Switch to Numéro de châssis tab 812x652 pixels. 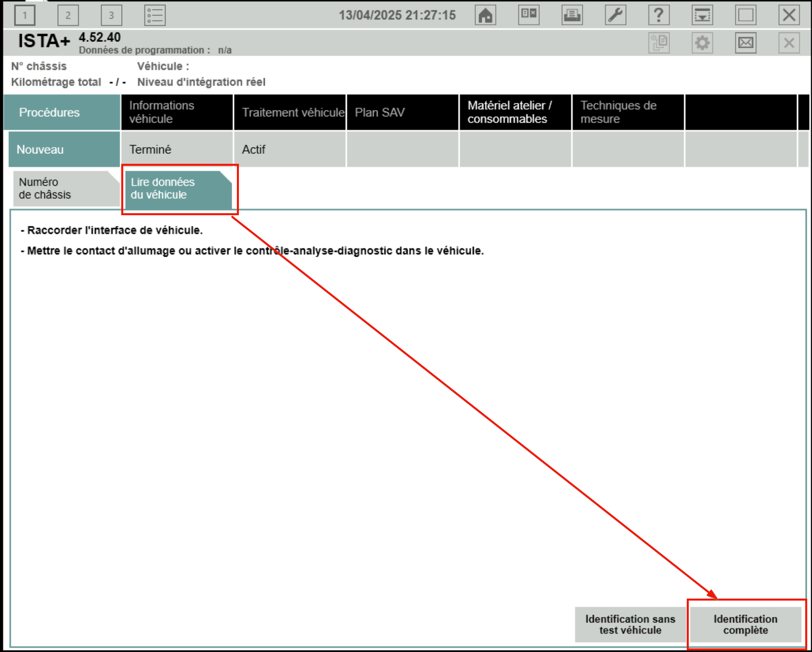[x=66, y=189]
